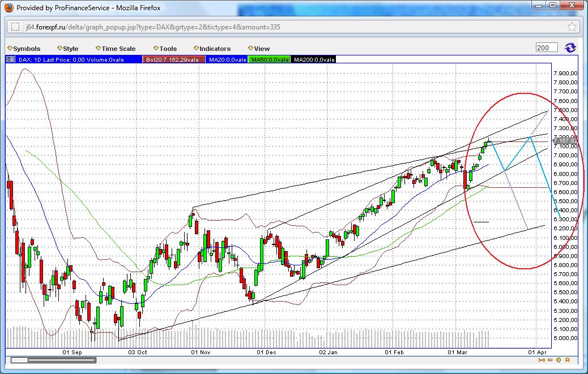This screenshot has height=374, width=588.
Task: Click the compress time axis icon
Action: (541, 360)
